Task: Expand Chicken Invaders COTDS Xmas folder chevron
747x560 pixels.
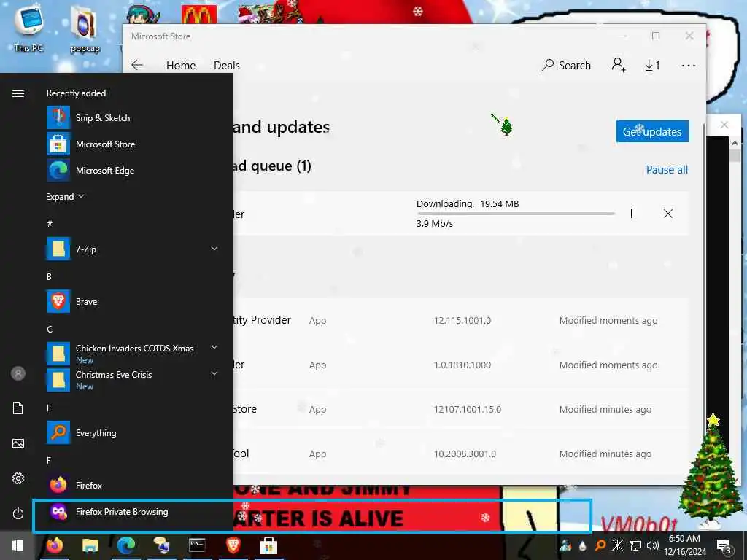Action: coord(214,348)
